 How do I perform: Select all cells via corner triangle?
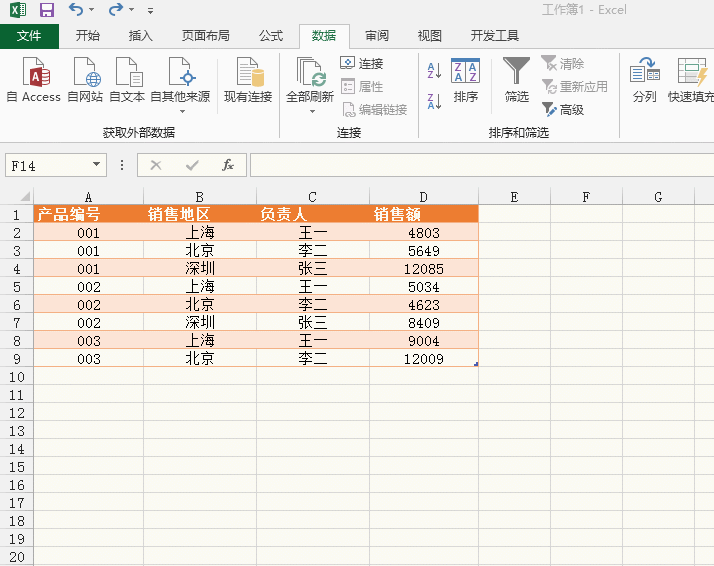24,196
